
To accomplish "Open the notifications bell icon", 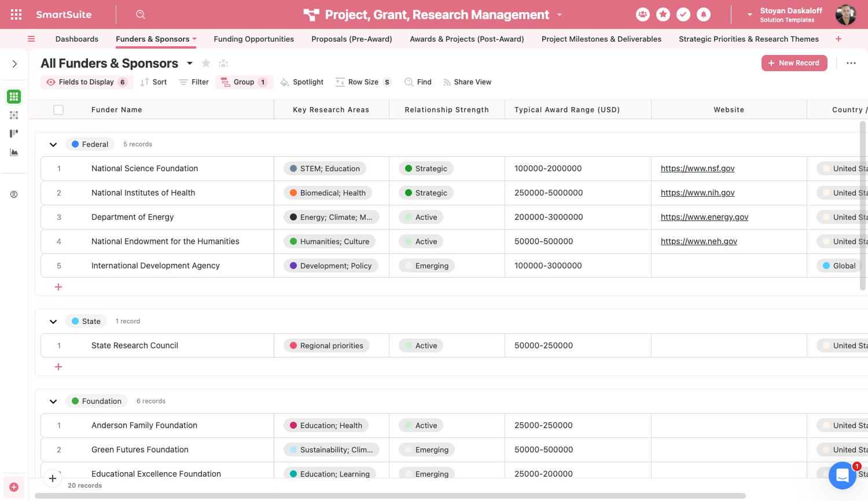I will pos(704,14).
